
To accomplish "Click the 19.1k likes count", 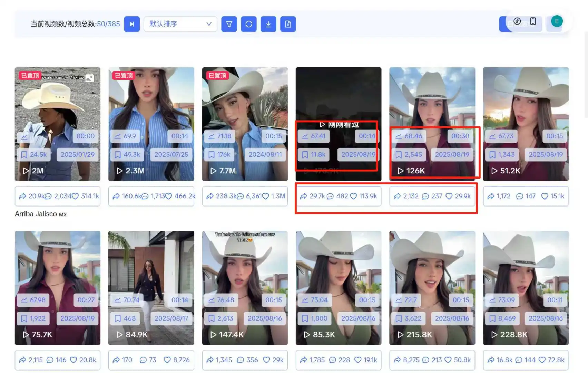I will tap(370, 360).
